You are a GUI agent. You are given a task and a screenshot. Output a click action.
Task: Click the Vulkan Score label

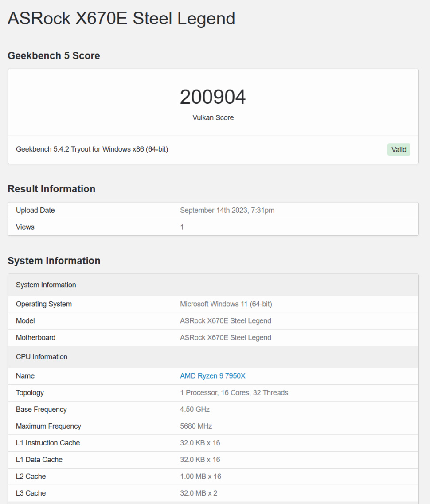213,117
